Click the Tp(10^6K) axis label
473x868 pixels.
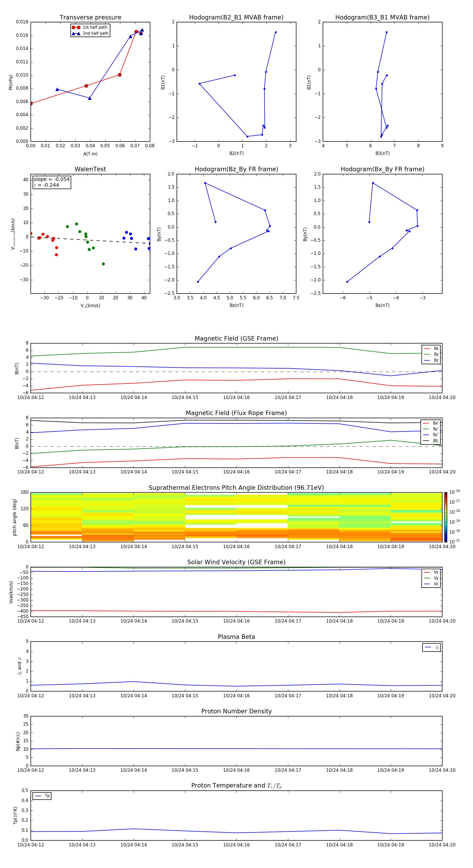tap(15, 815)
